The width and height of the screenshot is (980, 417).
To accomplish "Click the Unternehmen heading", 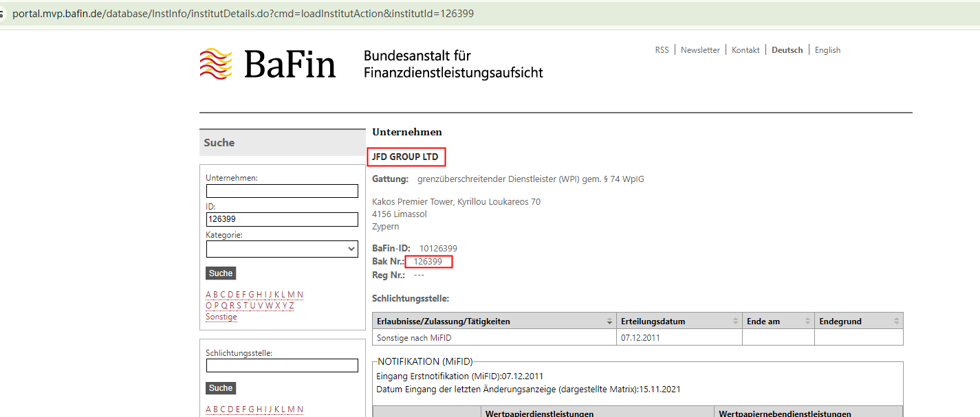I will tap(407, 132).
